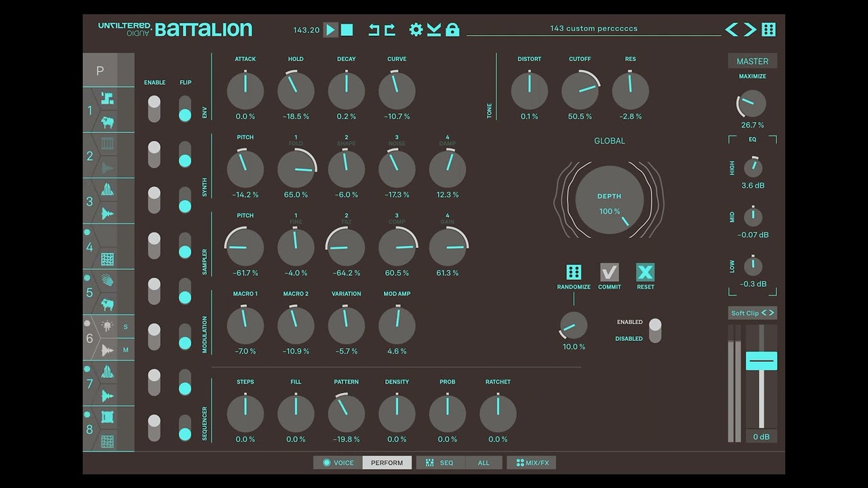This screenshot has height=488, width=868.
Task: Click the MASTER button
Action: [753, 61]
